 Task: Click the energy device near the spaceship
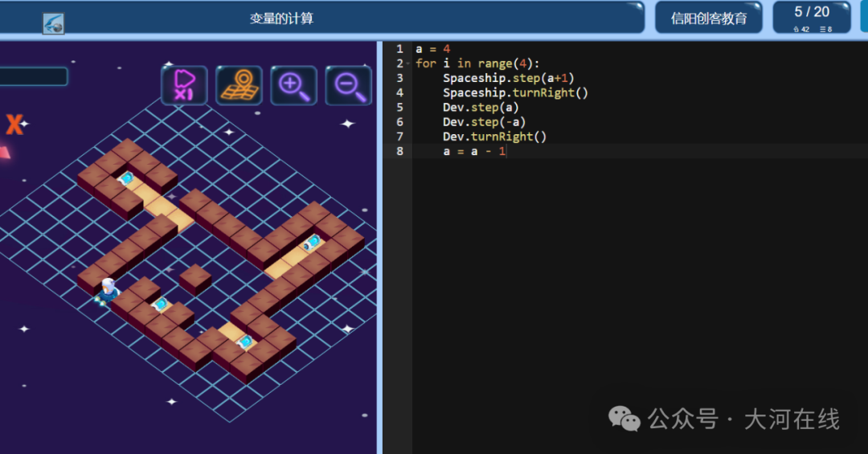tap(161, 304)
